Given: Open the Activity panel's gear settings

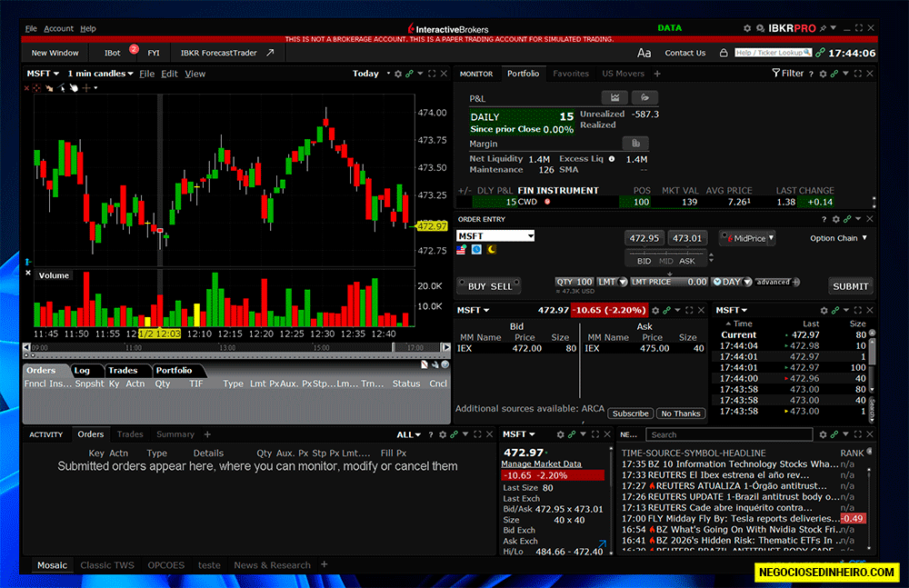Looking at the screenshot, I should coord(443,434).
